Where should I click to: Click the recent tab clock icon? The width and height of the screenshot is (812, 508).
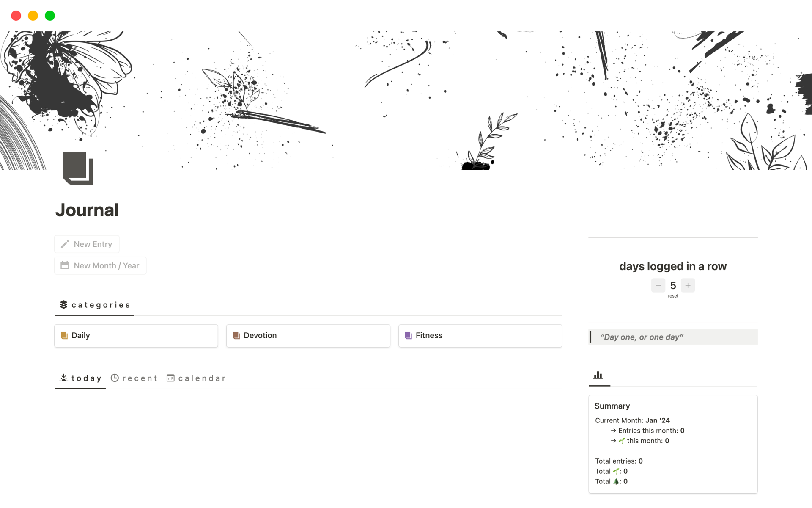pyautogui.click(x=115, y=378)
